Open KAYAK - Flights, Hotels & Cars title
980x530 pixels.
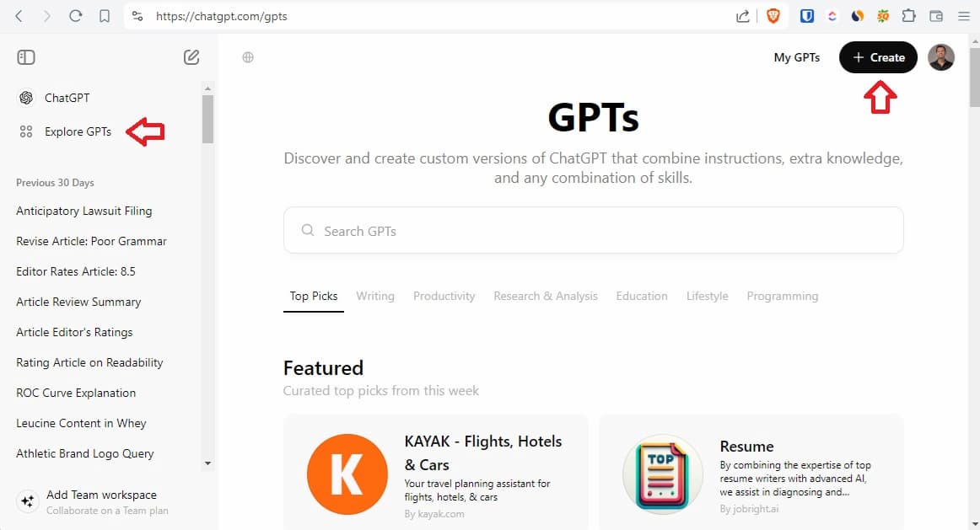pyautogui.click(x=483, y=453)
